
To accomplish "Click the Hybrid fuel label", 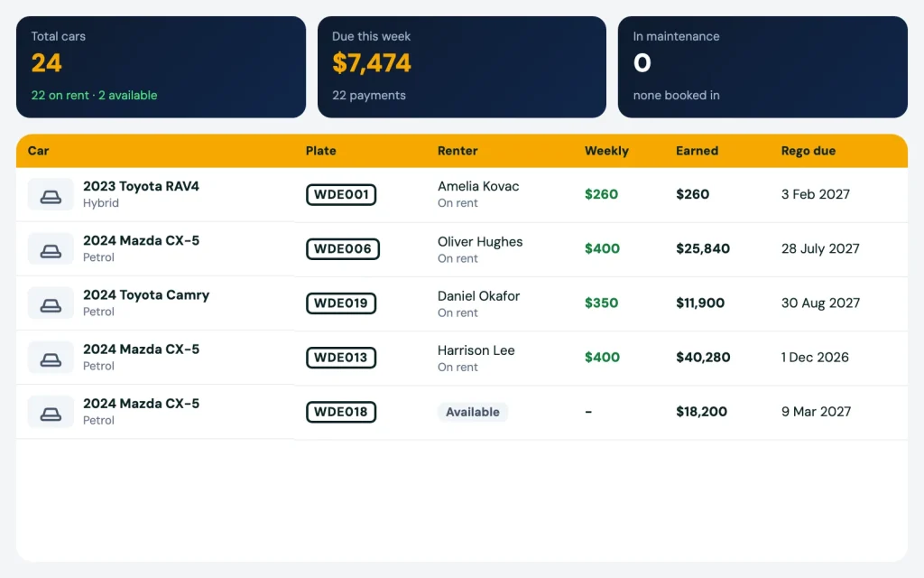I will pyautogui.click(x=101, y=203).
